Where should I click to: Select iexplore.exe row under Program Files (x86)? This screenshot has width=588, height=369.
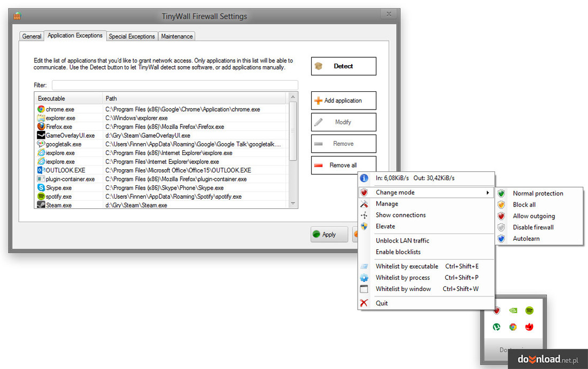161,153
